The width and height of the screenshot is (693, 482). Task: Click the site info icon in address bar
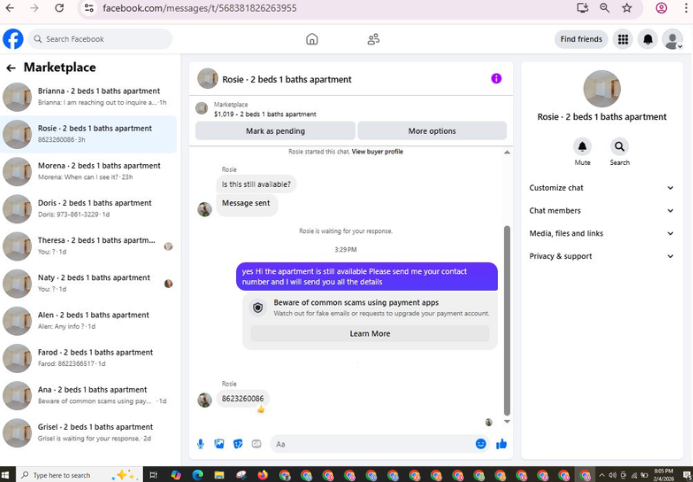pos(89,8)
